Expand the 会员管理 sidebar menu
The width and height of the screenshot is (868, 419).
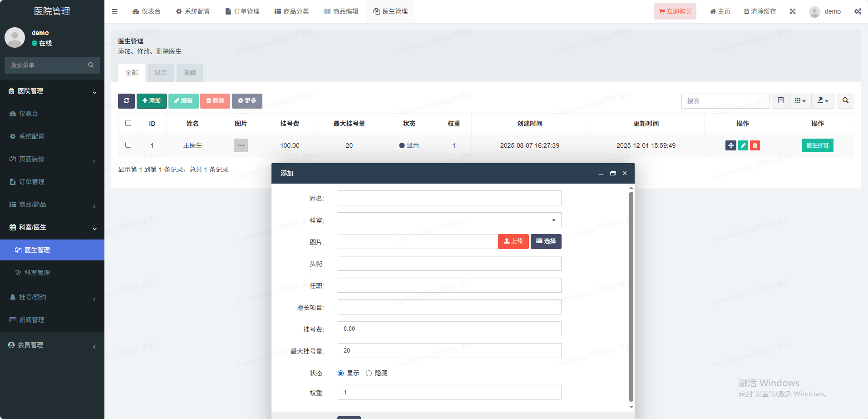(x=52, y=345)
